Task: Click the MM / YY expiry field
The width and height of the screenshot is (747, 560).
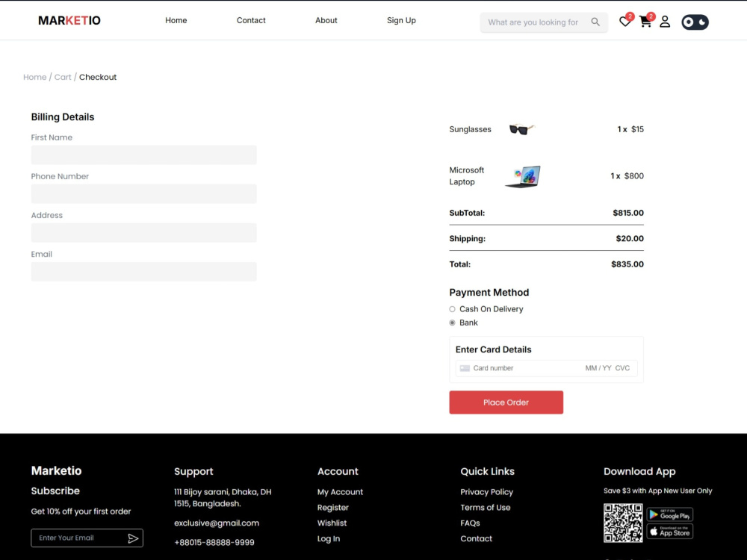Action: [x=598, y=368]
